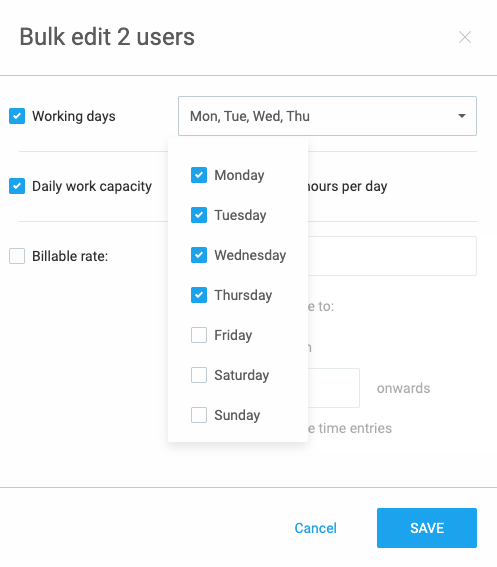Viewport: 497px width, 567px height.
Task: Uncheck Wednesday in the days list
Action: tap(199, 255)
